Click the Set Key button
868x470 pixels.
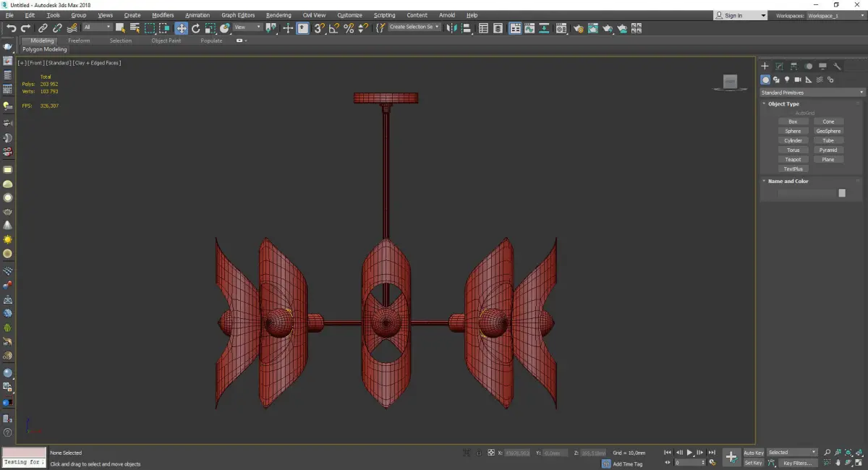754,463
